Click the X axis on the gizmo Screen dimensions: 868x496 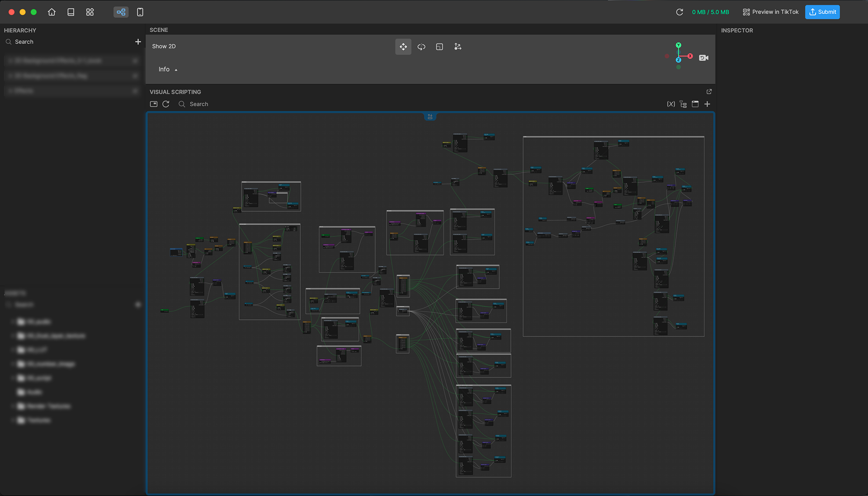690,56
